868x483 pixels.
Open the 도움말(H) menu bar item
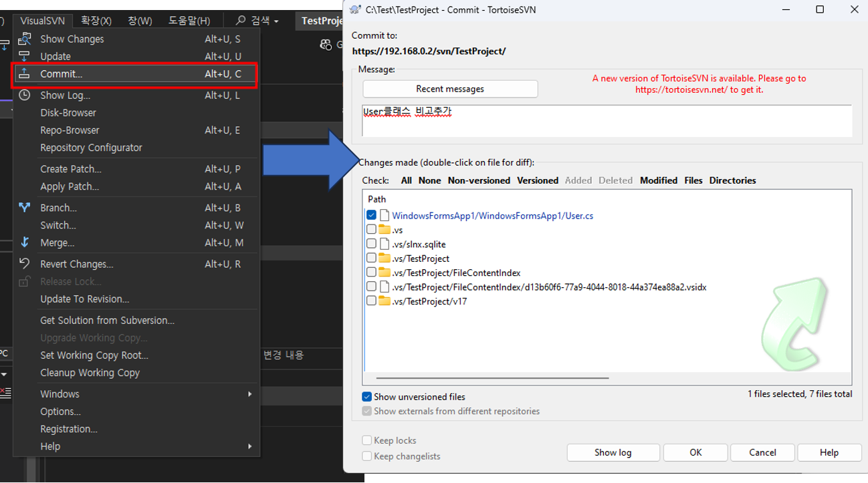[x=189, y=21]
